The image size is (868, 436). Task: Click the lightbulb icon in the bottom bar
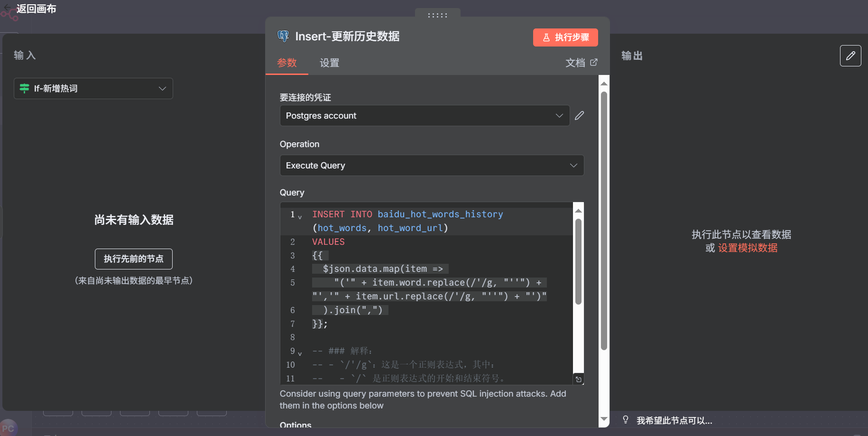(626, 420)
